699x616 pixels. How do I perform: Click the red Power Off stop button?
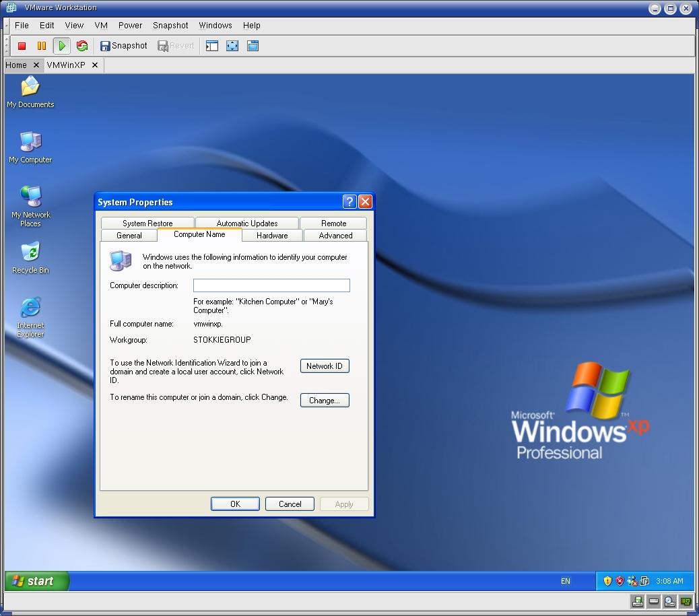(x=22, y=46)
